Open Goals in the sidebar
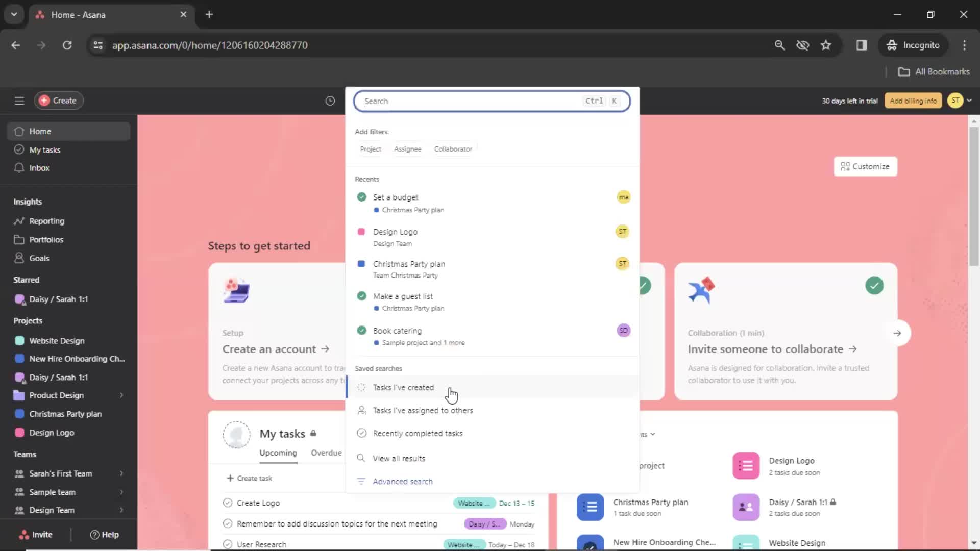 coord(68,258)
